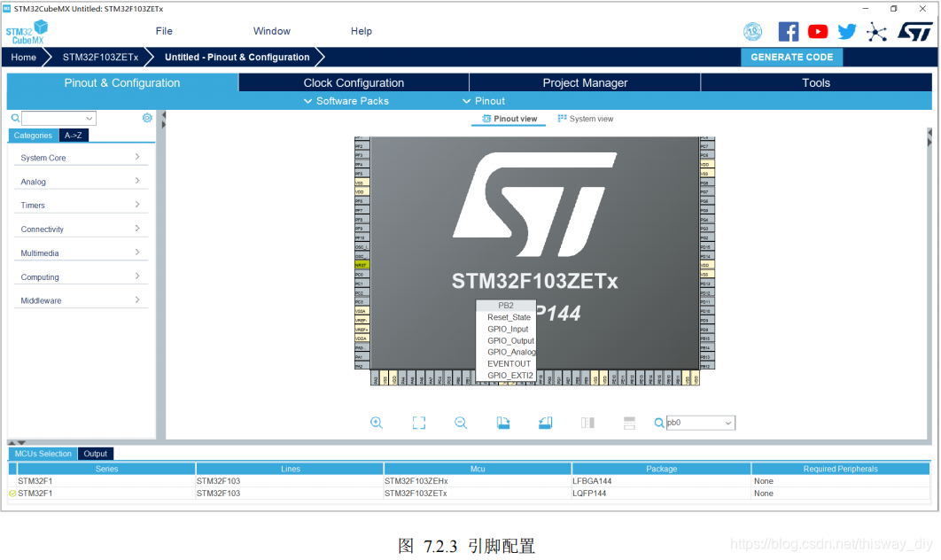The width and height of the screenshot is (941, 560).
Task: Open the Facebook icon link
Action: coord(788,31)
